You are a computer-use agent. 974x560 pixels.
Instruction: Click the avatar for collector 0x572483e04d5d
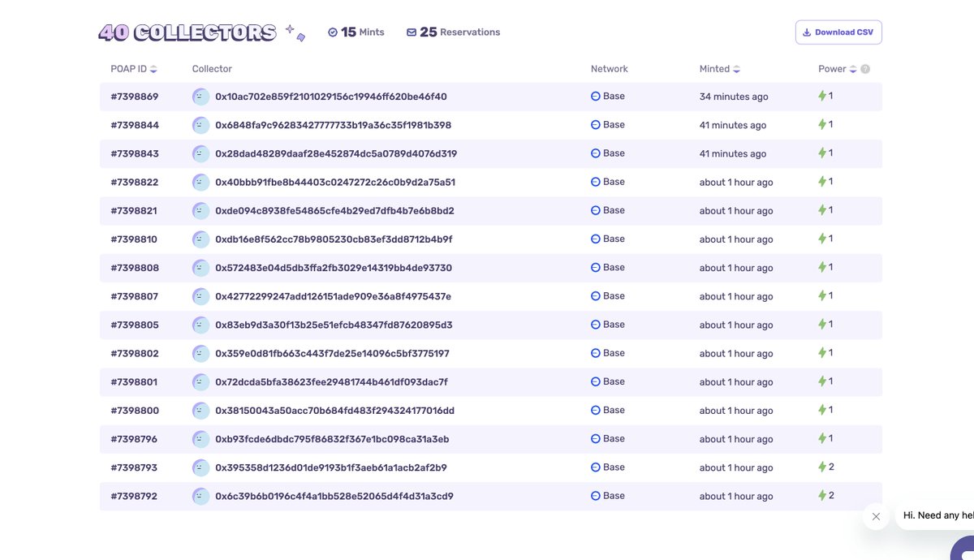(x=200, y=268)
